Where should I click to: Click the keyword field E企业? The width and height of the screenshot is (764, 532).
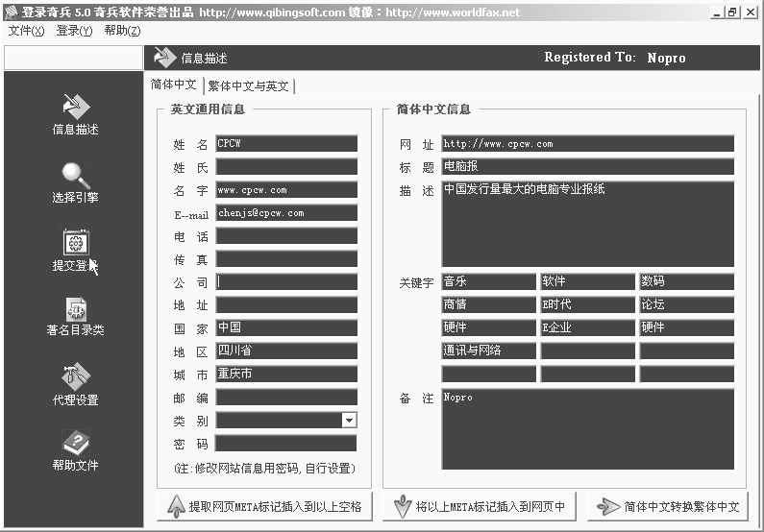(587, 327)
